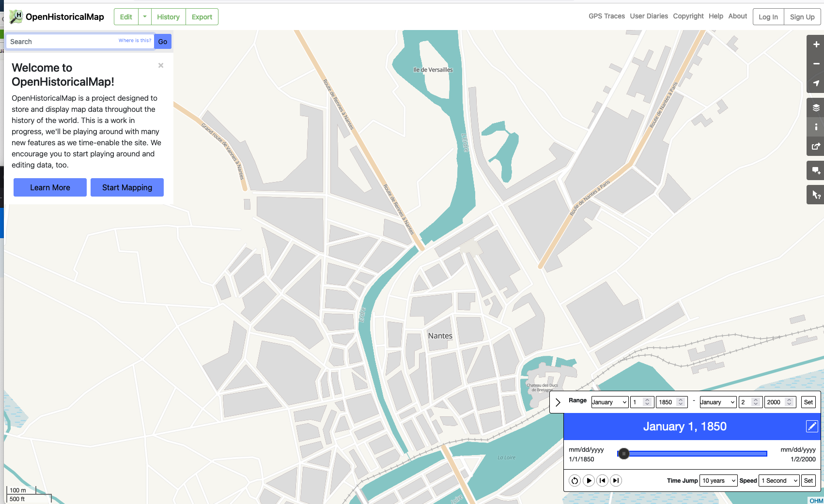The width and height of the screenshot is (824, 504).
Task: Click inside the Search field
Action: (x=58, y=41)
